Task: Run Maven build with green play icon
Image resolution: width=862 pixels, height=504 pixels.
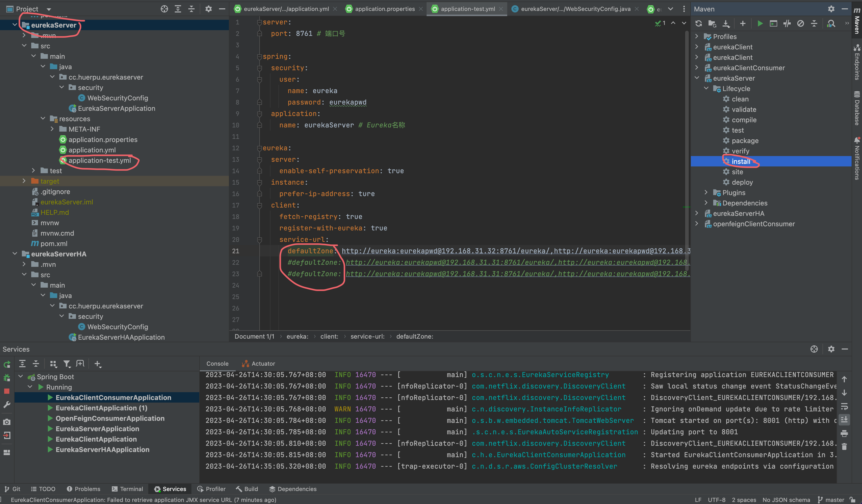Action: click(x=760, y=24)
